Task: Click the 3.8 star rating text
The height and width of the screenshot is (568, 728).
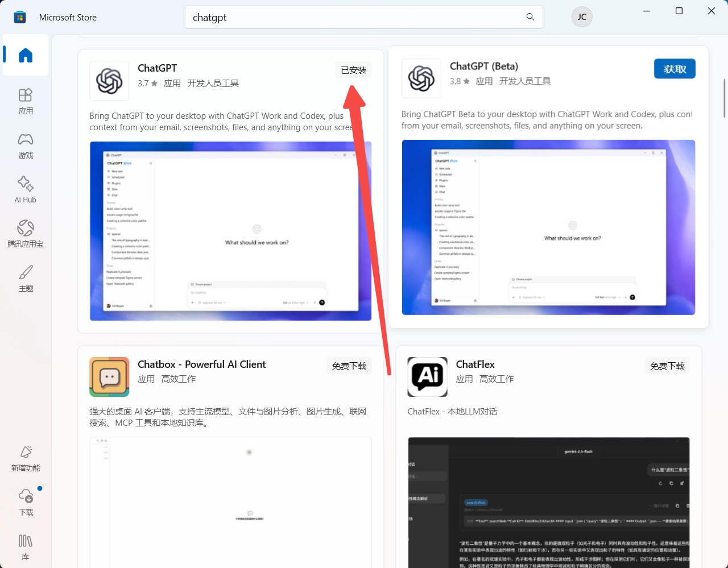Action: [460, 81]
